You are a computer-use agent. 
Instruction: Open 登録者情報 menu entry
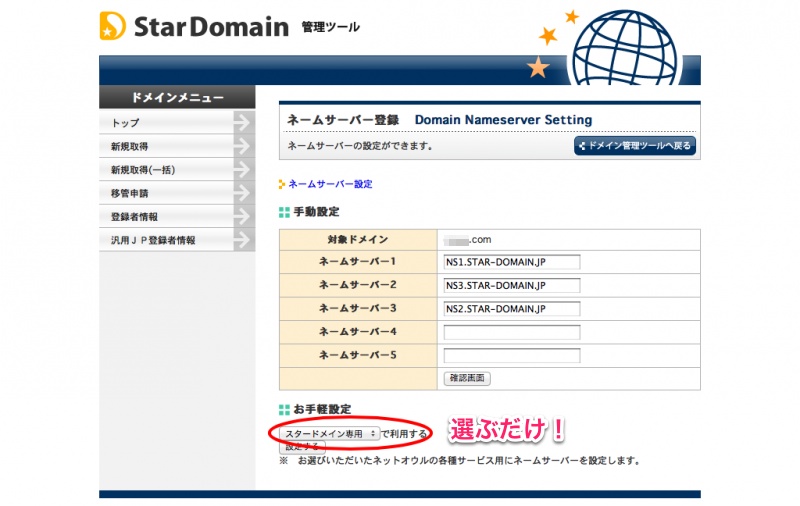pos(177,217)
